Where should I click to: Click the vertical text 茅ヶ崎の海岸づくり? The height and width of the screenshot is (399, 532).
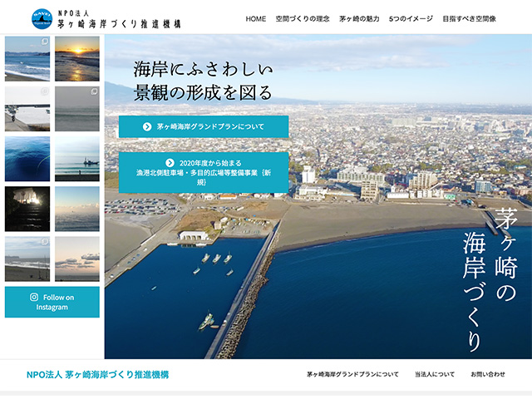coord(490,280)
